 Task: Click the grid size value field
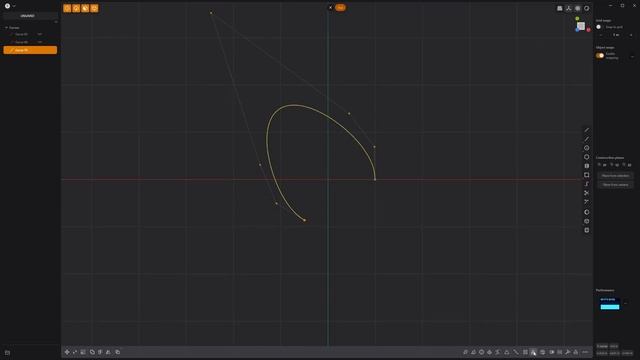click(616, 35)
